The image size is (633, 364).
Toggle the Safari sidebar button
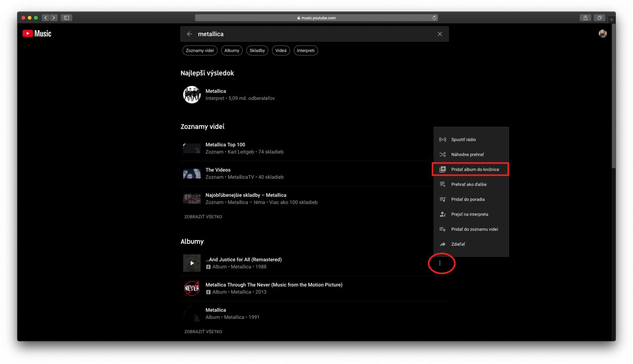66,18
